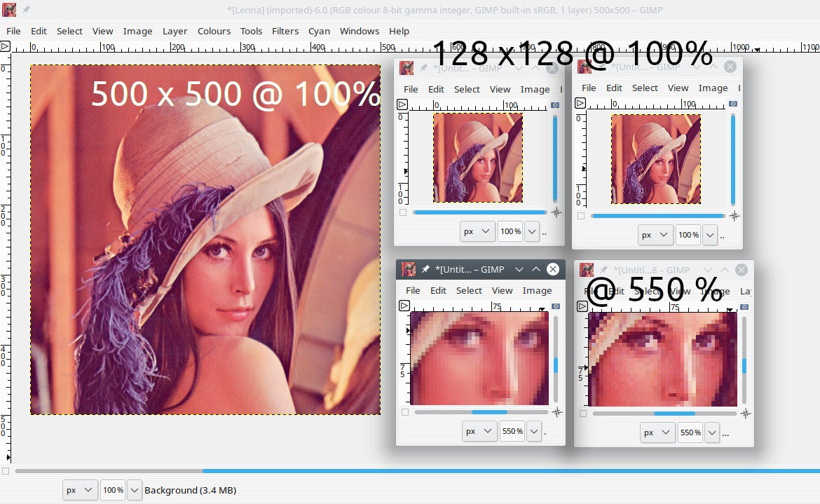The width and height of the screenshot is (820, 504).
Task: Click navigation cross icon in upper-left 100% window
Action: coord(556,213)
